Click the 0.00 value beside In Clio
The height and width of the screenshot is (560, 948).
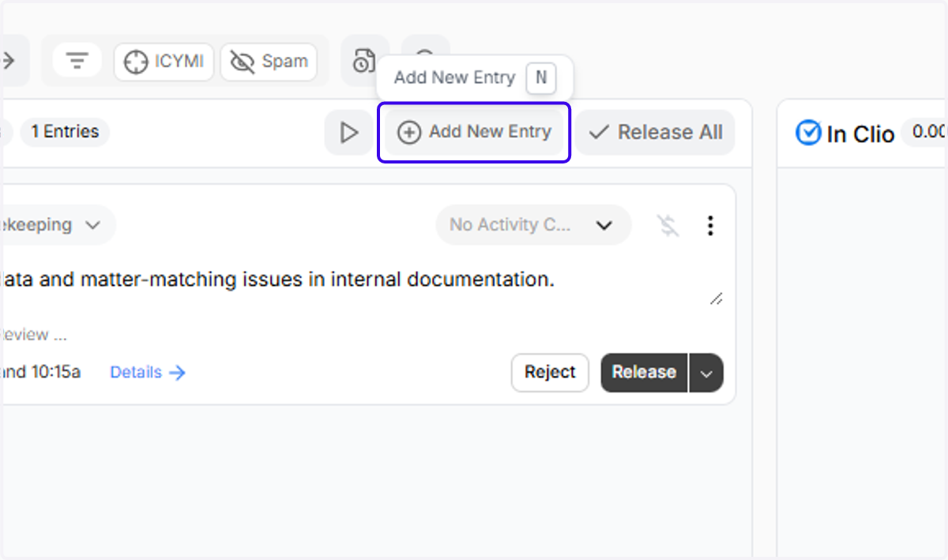pos(927,132)
